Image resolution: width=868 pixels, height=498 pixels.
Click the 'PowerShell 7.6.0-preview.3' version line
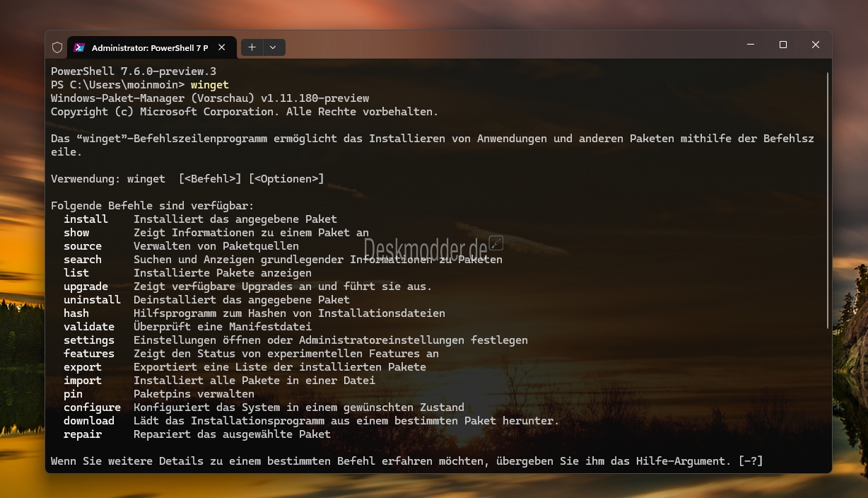[134, 71]
